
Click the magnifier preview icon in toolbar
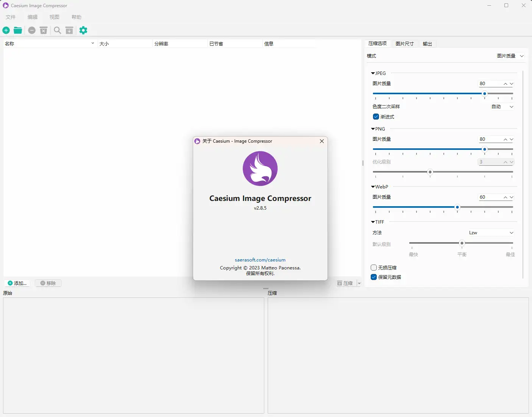58,30
